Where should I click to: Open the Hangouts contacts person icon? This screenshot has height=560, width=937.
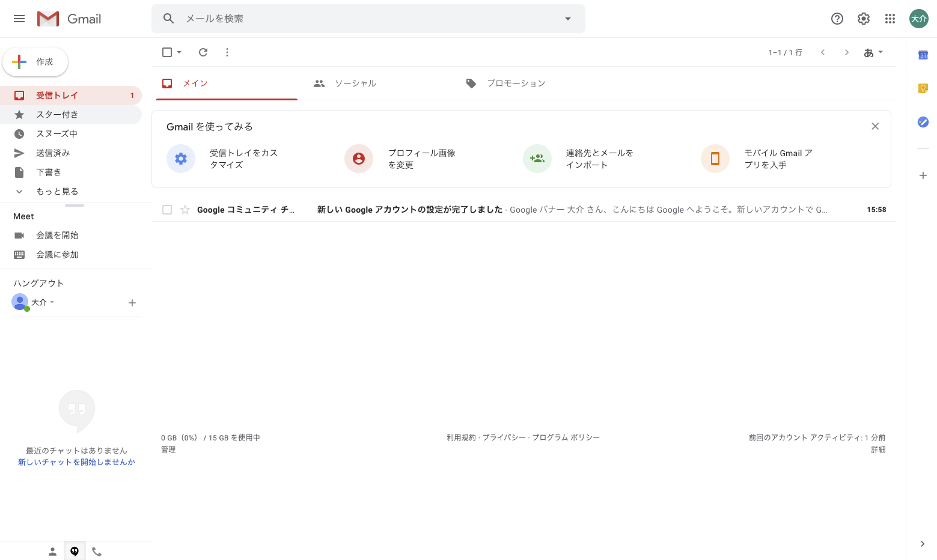point(52,551)
